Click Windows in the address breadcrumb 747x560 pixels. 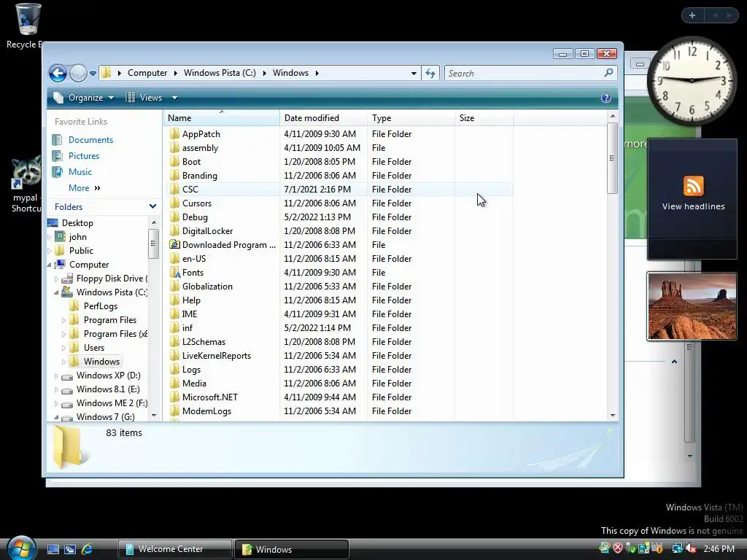click(290, 73)
